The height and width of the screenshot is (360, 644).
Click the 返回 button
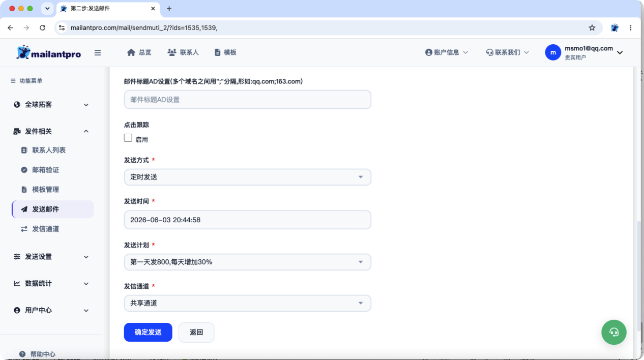196,332
